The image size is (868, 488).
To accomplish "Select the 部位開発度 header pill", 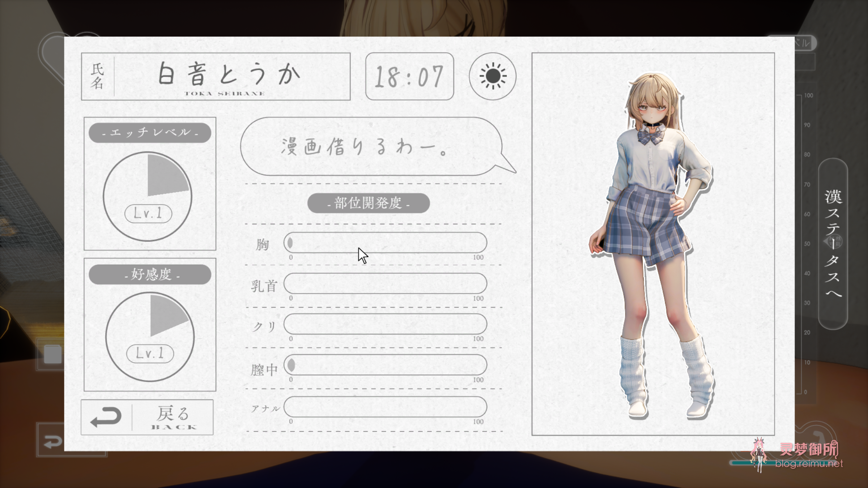I will tap(369, 203).
